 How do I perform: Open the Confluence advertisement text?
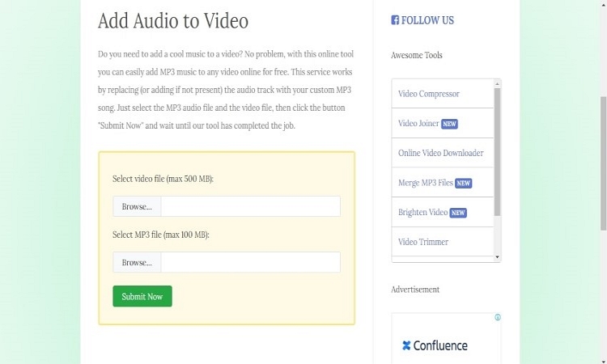click(x=440, y=345)
